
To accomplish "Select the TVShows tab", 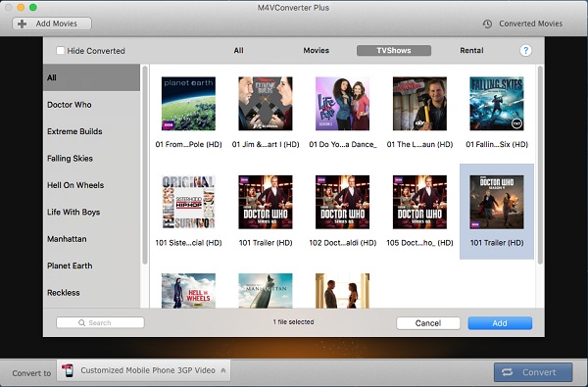I will click(x=394, y=50).
